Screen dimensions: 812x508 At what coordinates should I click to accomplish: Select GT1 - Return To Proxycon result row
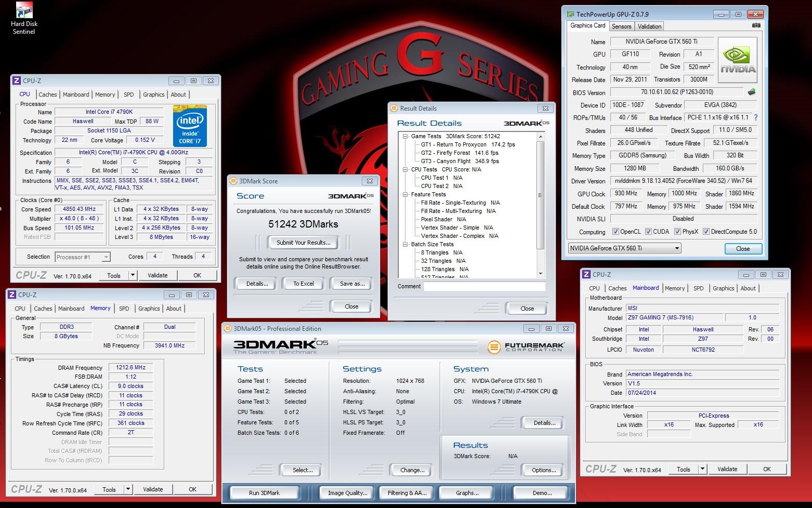pos(468,144)
